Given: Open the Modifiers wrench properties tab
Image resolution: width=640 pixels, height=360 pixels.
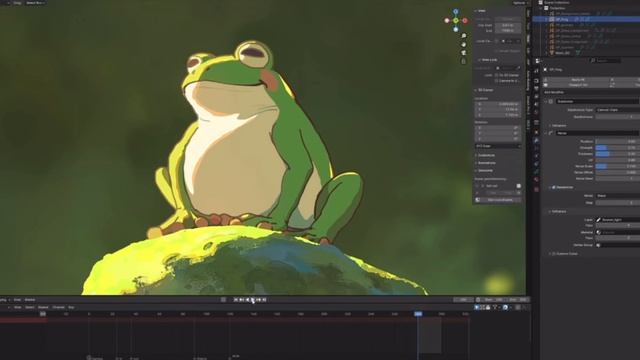Looking at the screenshot, I should click(x=536, y=140).
